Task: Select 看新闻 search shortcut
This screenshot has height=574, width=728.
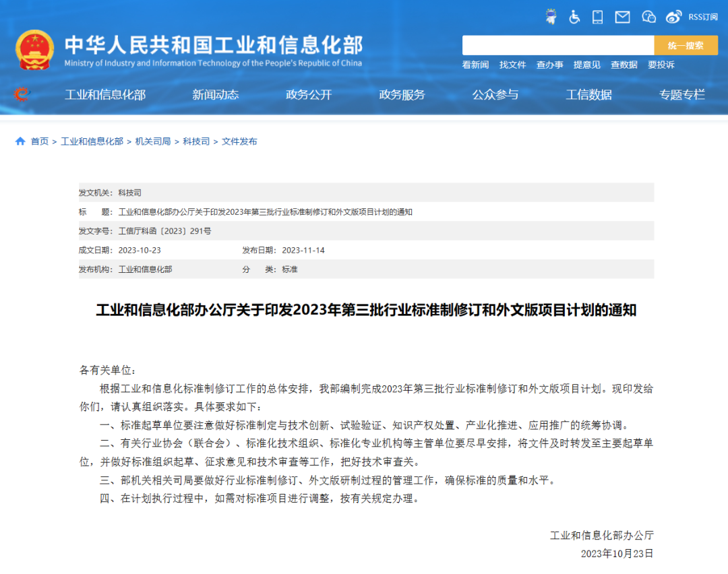Action: pyautogui.click(x=475, y=65)
